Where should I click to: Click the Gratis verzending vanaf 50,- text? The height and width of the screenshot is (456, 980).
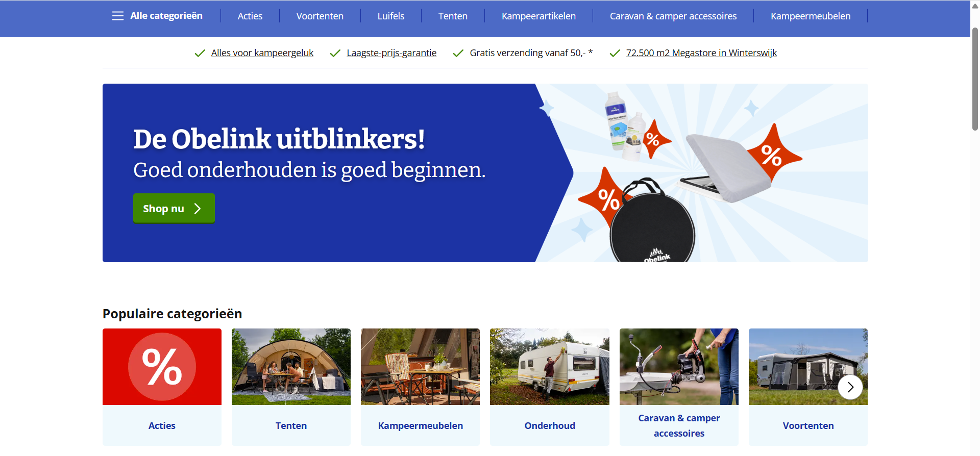pyautogui.click(x=531, y=53)
